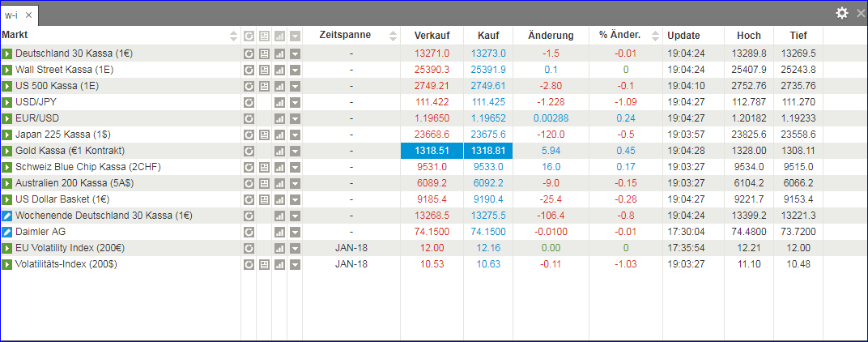Click green play icon beside US 500 Kassa
868x342 pixels.
7,86
